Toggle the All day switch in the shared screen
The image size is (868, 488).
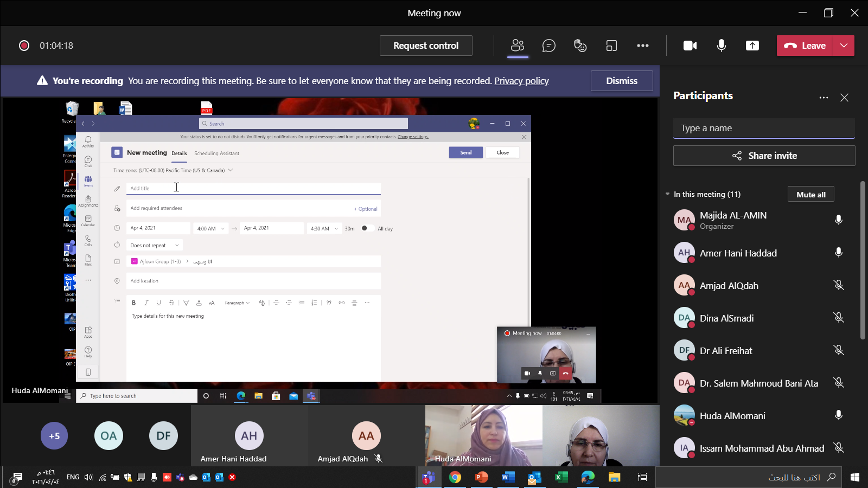tap(367, 228)
